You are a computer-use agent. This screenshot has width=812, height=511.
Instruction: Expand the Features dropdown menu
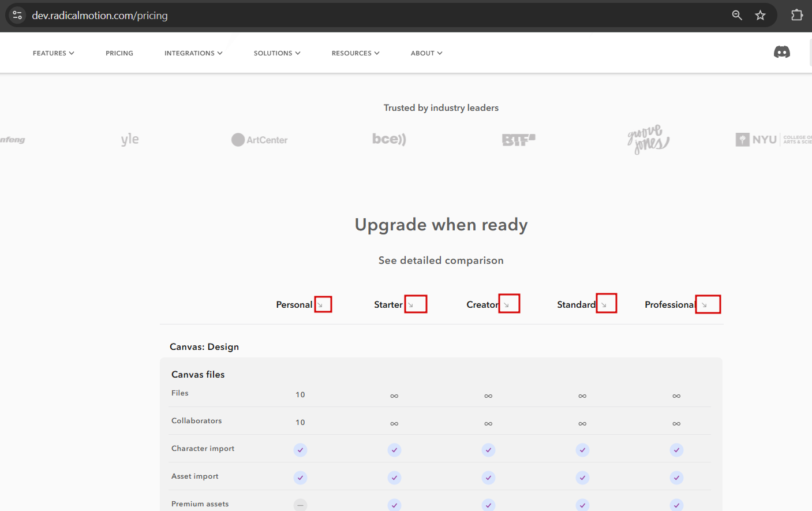point(54,53)
